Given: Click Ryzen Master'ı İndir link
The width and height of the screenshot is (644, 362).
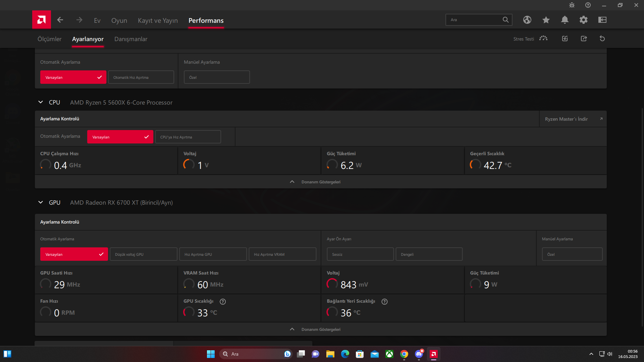Looking at the screenshot, I should (573, 119).
